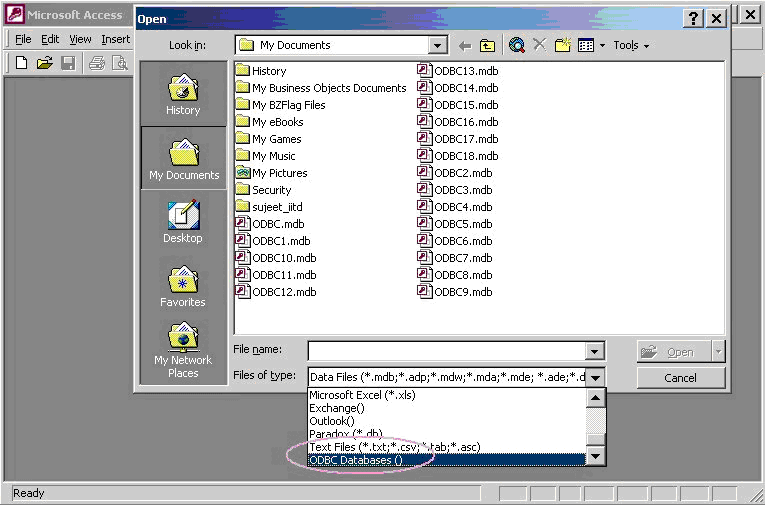
Task: Click the Print toolbar icon
Action: click(x=97, y=63)
